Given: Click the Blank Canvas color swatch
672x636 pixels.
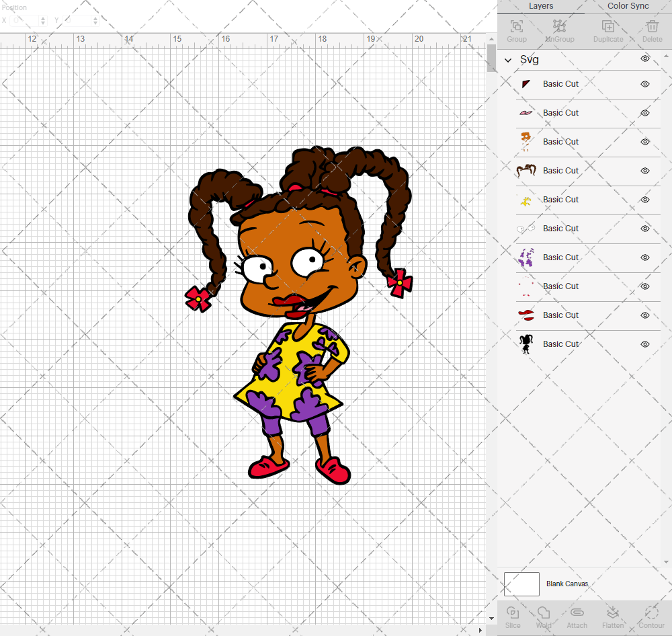Looking at the screenshot, I should coord(521,584).
